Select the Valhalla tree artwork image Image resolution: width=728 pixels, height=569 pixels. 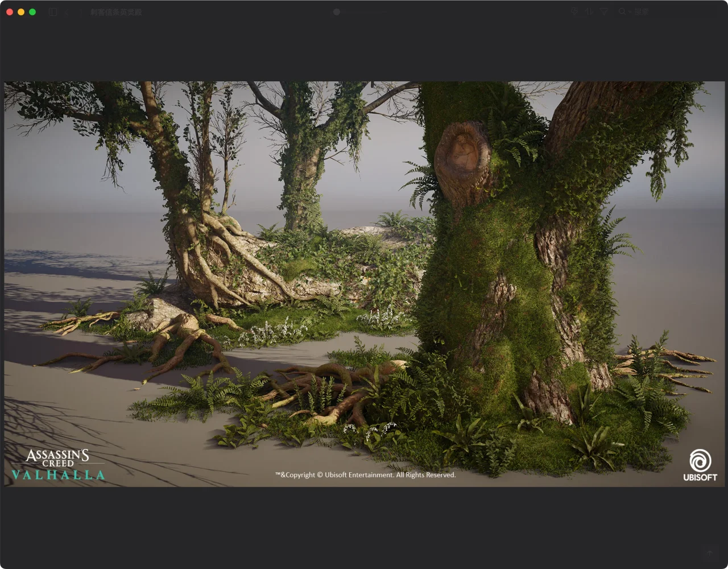[365, 284]
